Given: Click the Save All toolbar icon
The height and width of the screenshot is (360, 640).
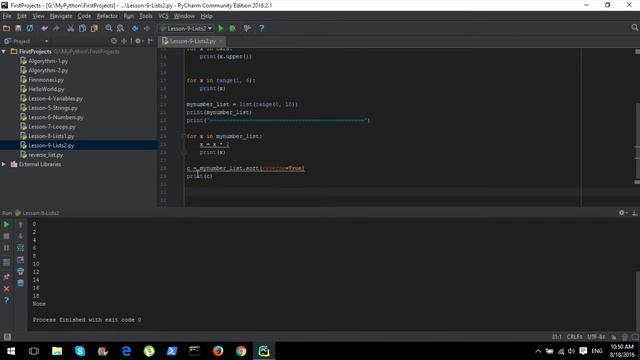Looking at the screenshot, I should [x=18, y=28].
